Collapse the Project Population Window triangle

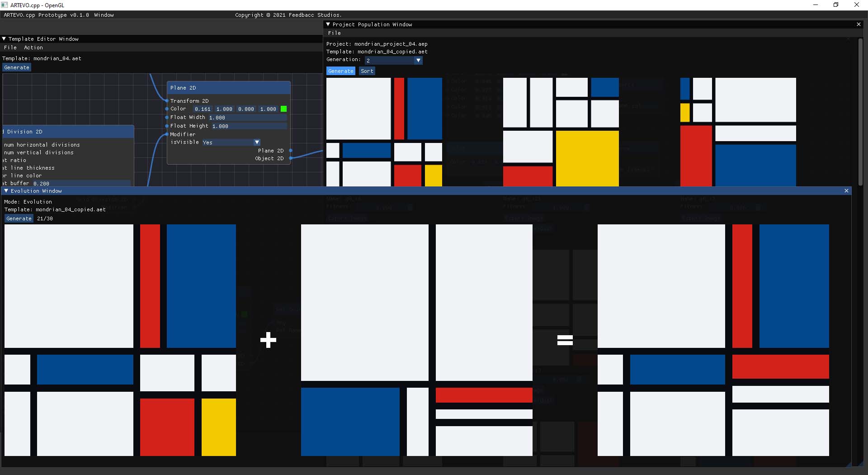click(328, 24)
